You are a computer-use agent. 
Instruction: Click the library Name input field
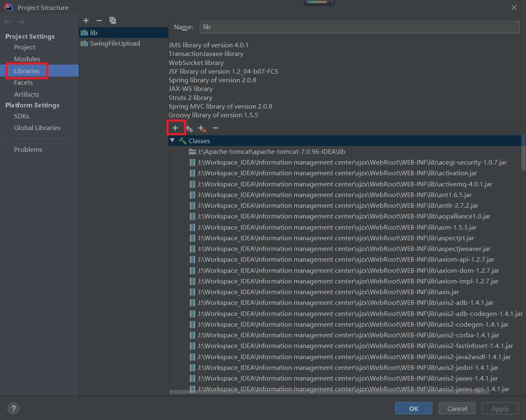coord(359,27)
